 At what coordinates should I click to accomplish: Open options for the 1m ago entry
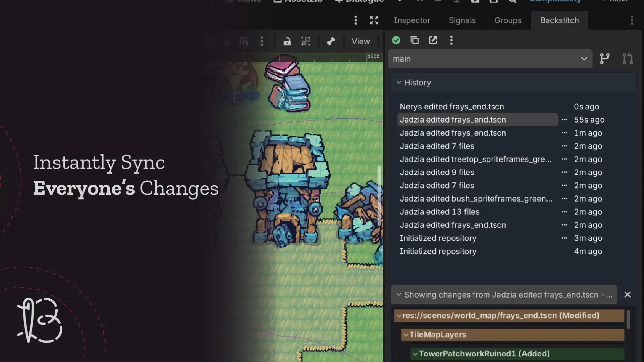click(x=564, y=133)
